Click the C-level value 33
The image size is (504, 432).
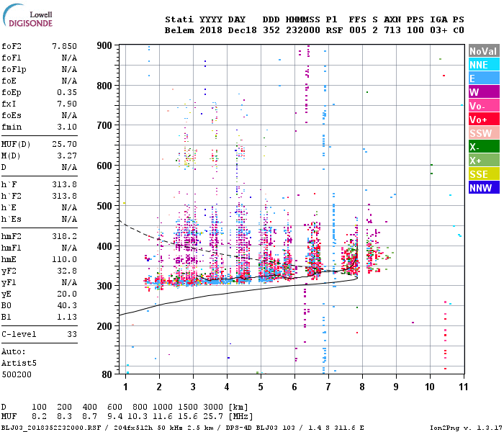72,334
